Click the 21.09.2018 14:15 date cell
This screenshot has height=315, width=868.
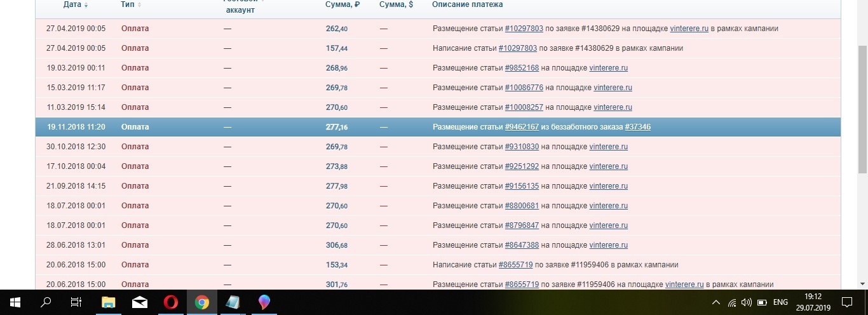coord(76,186)
